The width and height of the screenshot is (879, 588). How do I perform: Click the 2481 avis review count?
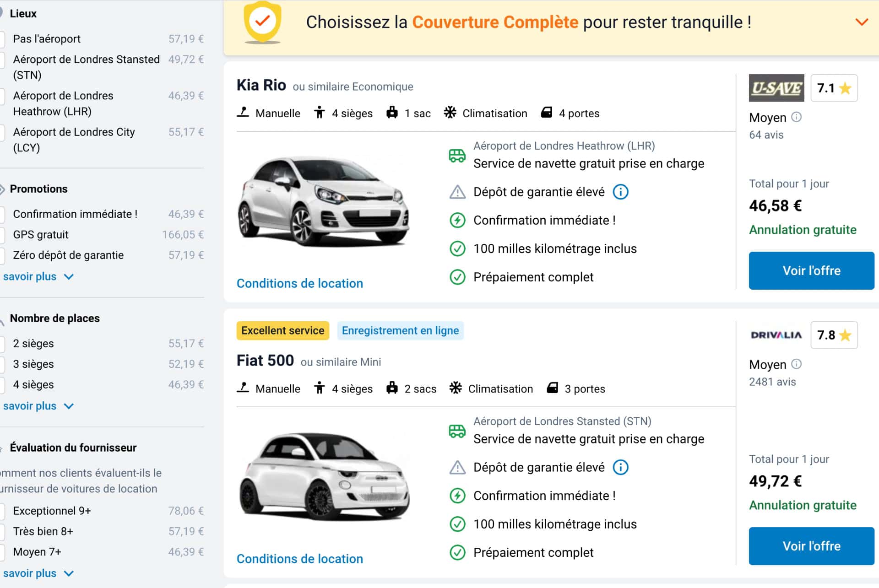click(x=772, y=382)
